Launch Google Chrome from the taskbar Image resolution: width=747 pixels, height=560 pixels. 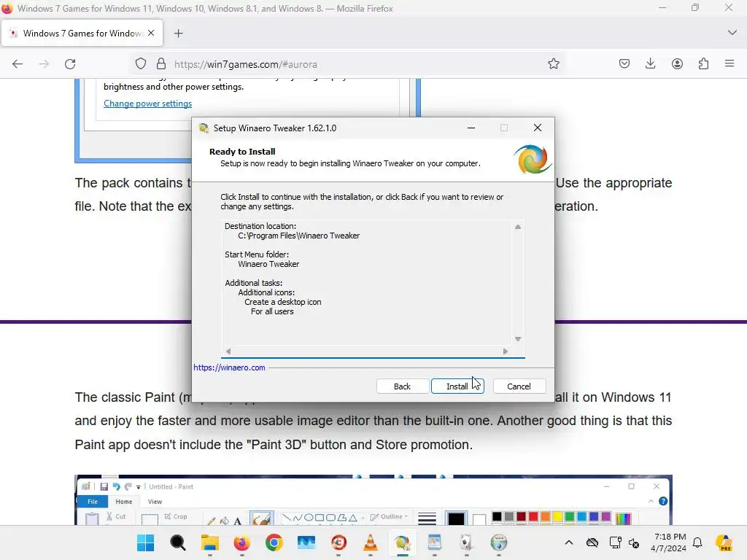point(274,542)
